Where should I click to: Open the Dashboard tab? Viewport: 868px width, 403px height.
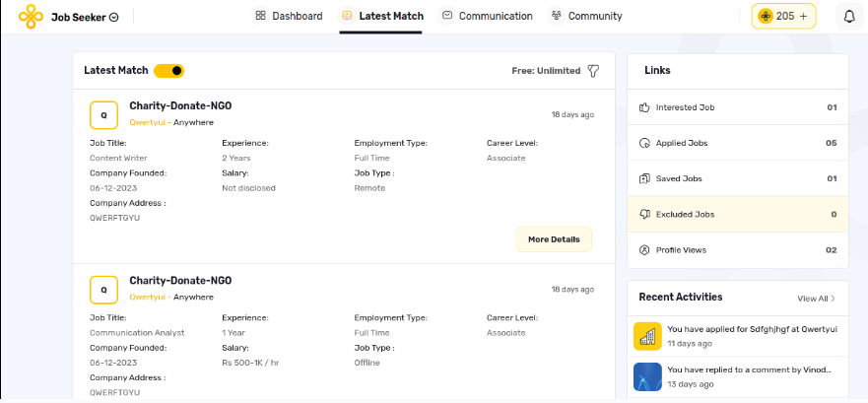coord(288,16)
